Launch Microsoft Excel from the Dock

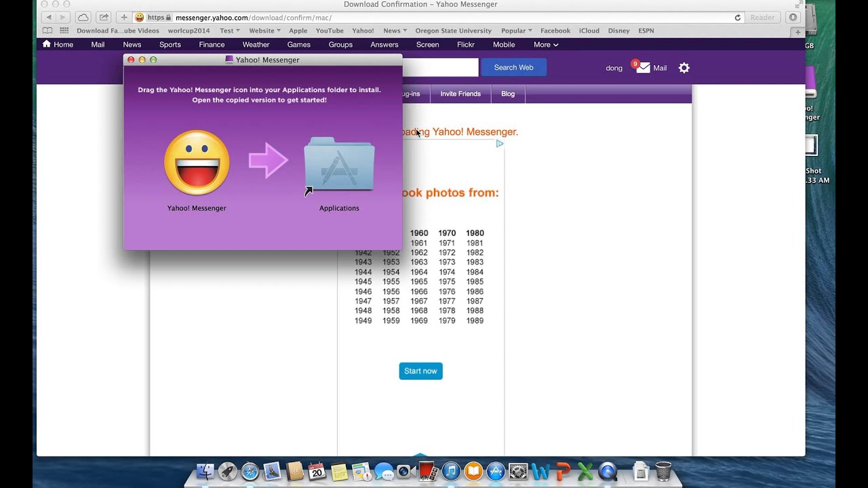click(x=585, y=471)
